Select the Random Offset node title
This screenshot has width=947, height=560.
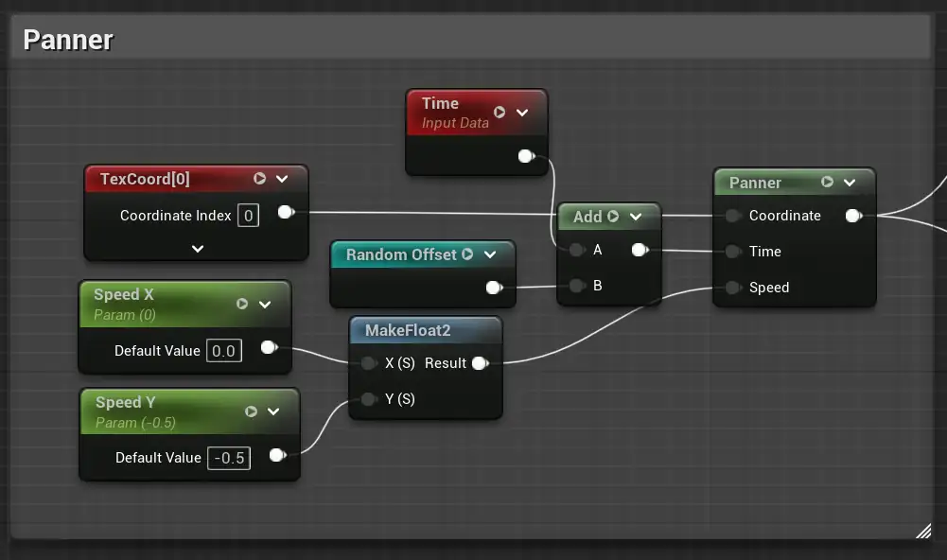click(x=401, y=254)
